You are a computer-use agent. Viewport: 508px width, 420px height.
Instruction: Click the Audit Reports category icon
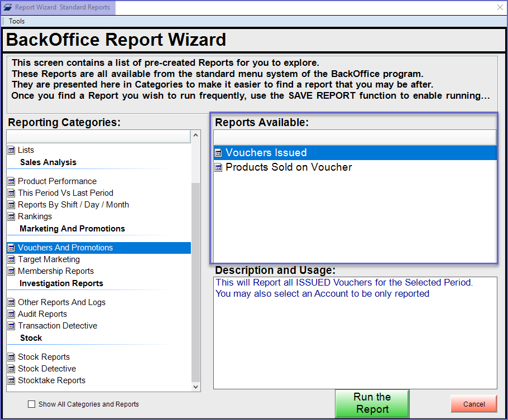point(11,314)
